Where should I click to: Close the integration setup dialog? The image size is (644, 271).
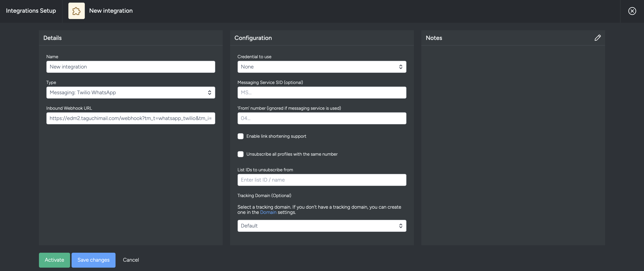[632, 11]
